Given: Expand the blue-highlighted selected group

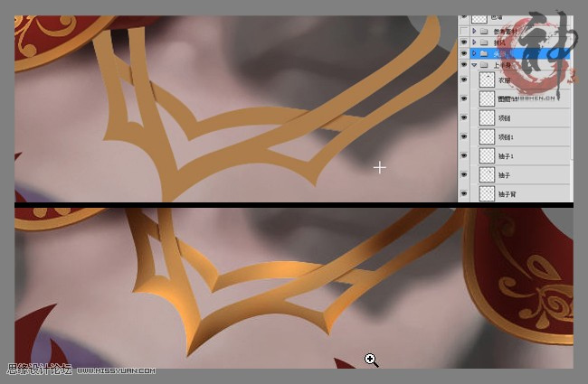Looking at the screenshot, I should pos(474,53).
